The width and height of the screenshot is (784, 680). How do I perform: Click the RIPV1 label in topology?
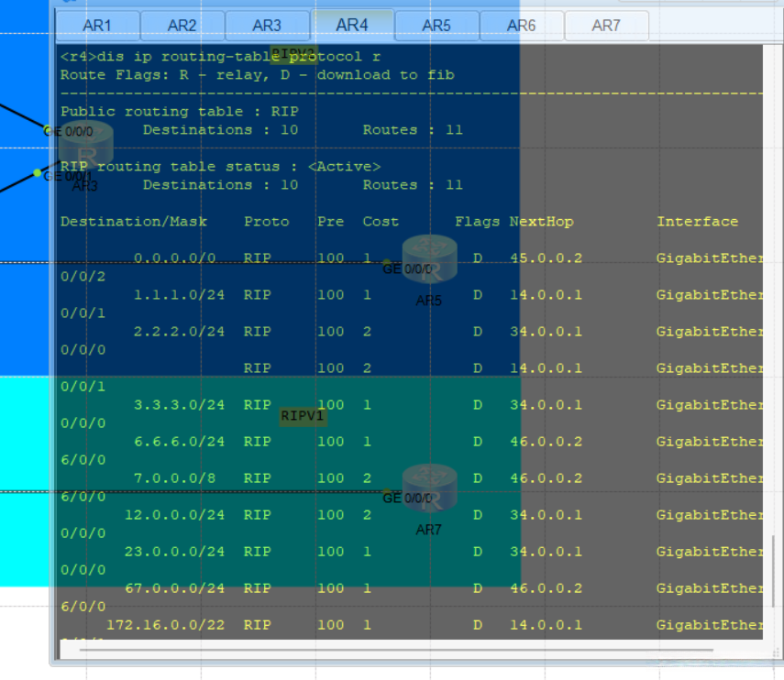tap(303, 416)
